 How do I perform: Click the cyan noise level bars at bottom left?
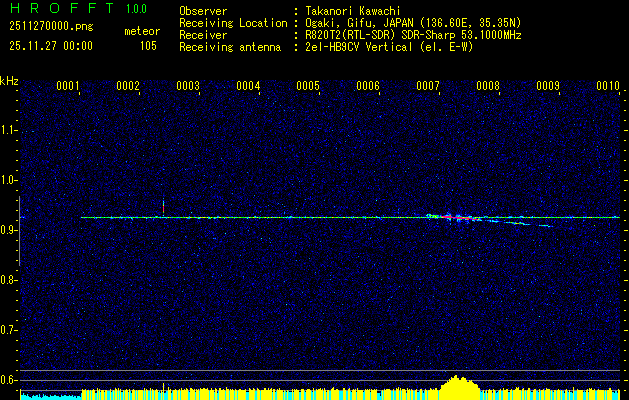(x=51, y=397)
